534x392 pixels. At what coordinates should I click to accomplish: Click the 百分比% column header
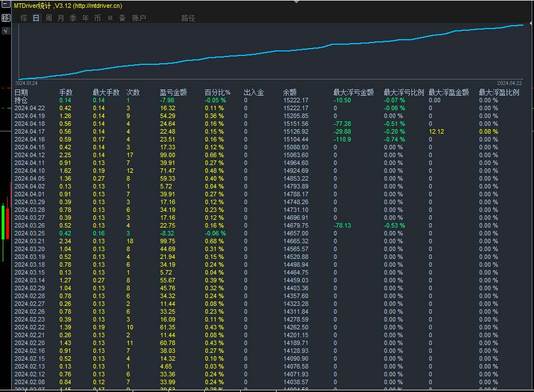tap(217, 93)
